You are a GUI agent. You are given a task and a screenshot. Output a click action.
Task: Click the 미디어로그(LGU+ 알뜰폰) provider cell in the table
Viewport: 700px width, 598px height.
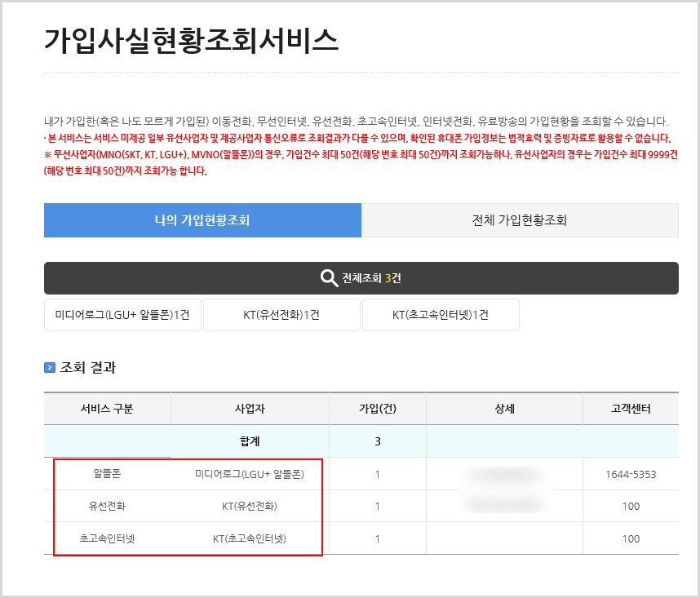(x=250, y=474)
